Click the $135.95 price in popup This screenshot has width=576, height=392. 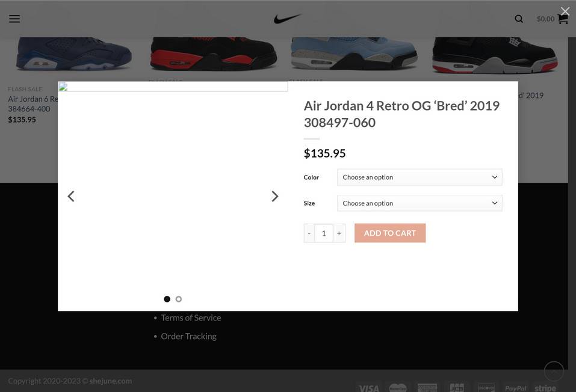click(325, 153)
